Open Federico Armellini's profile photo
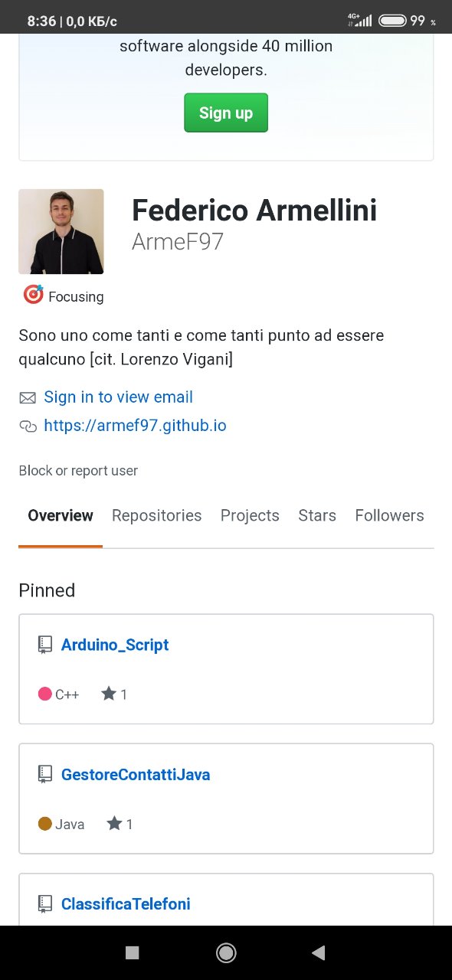 61,231
